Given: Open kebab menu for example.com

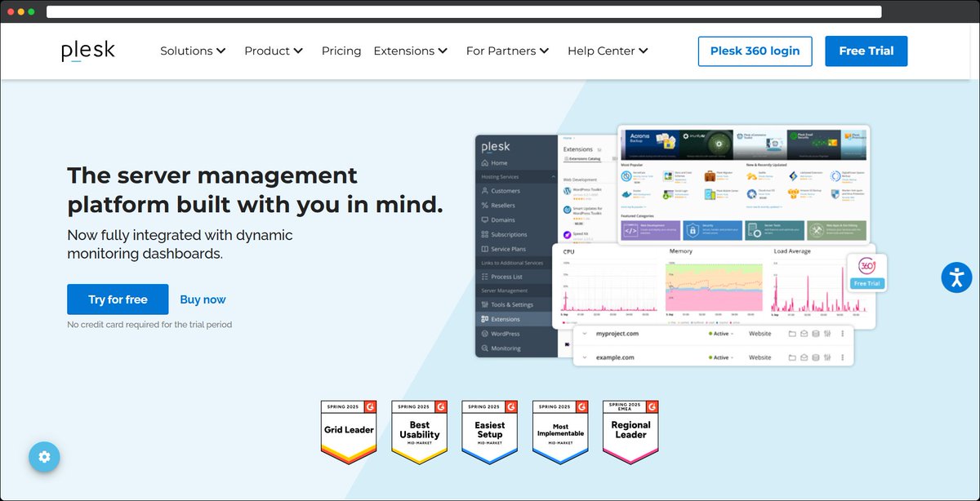Looking at the screenshot, I should [x=842, y=357].
